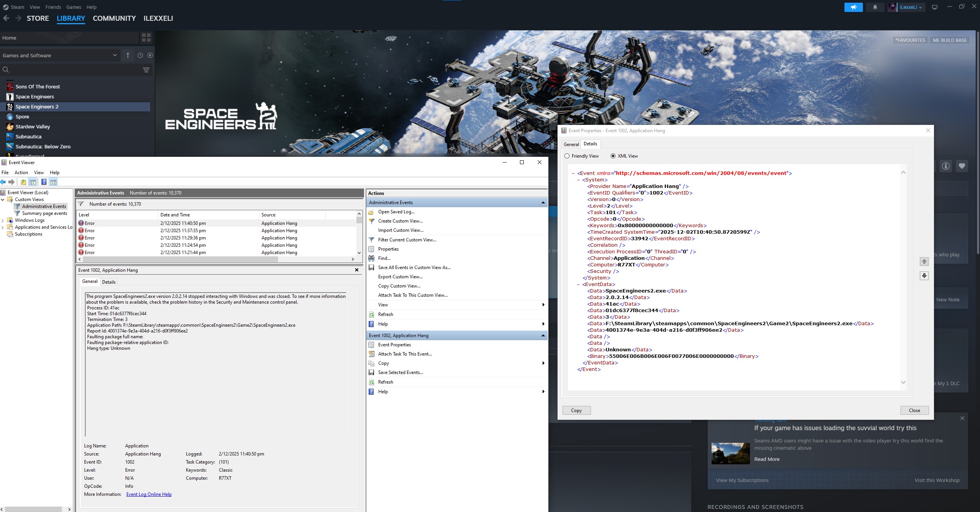The width and height of the screenshot is (980, 512).
Task: Click View My Subscriptions link
Action: tap(742, 480)
